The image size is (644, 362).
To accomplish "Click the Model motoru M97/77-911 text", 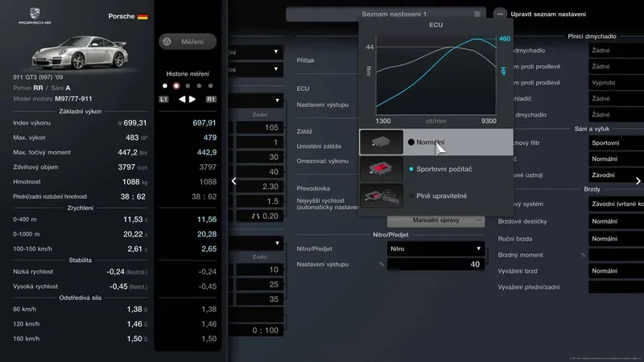I will tap(52, 99).
